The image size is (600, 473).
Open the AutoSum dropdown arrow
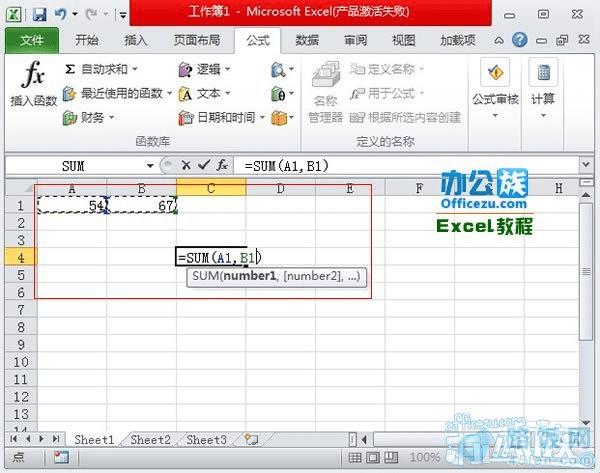pos(135,69)
